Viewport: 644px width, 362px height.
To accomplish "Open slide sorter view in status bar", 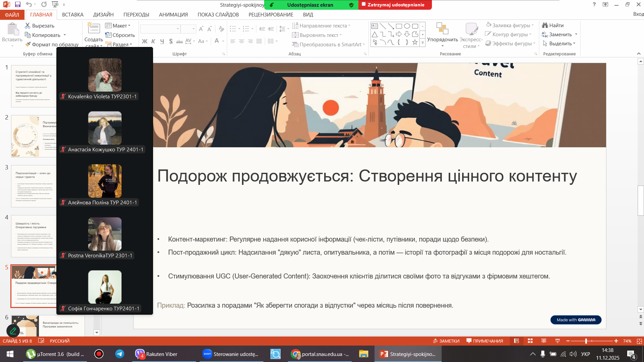I will [x=530, y=341].
